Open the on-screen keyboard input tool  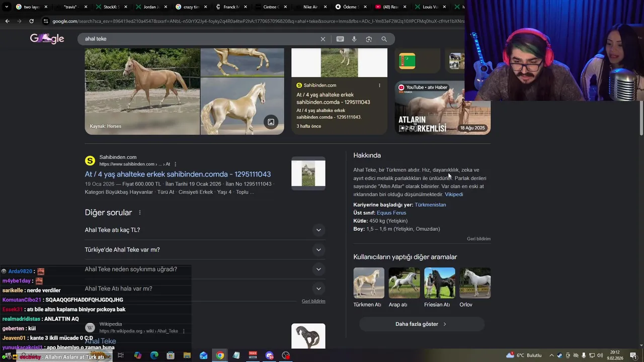point(340,39)
